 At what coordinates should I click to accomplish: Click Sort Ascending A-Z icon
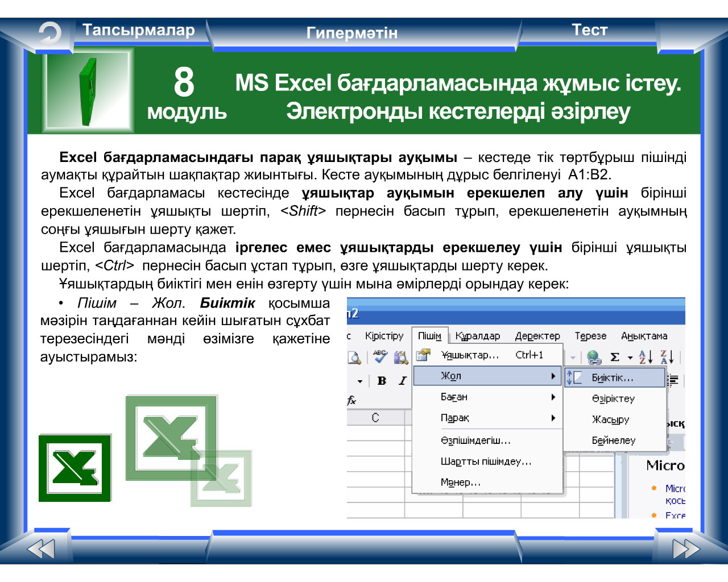tap(646, 357)
